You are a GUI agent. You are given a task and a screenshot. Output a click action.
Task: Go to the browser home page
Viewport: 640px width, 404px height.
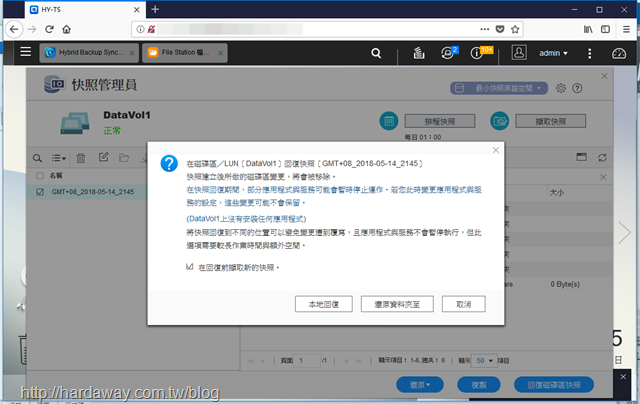point(67,29)
